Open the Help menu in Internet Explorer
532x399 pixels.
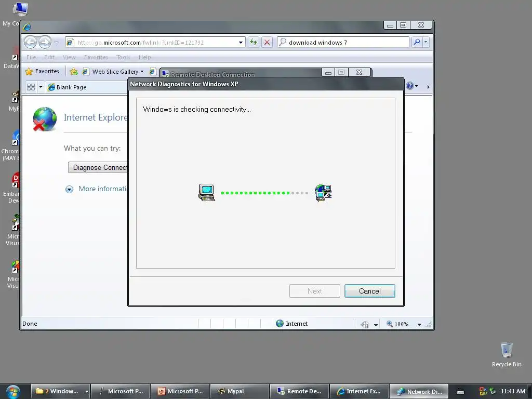(144, 57)
